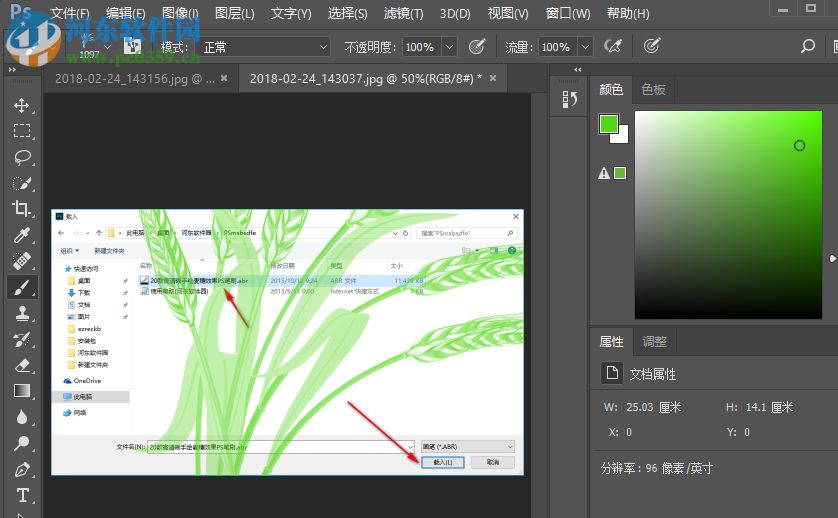Open the 视图(V) menu
The width and height of the screenshot is (838, 518).
coord(508,13)
